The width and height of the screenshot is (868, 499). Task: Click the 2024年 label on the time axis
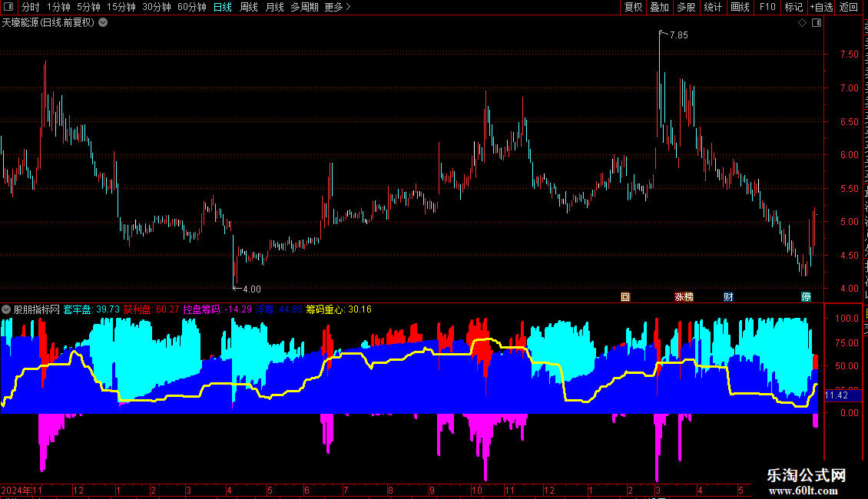(x=16, y=491)
